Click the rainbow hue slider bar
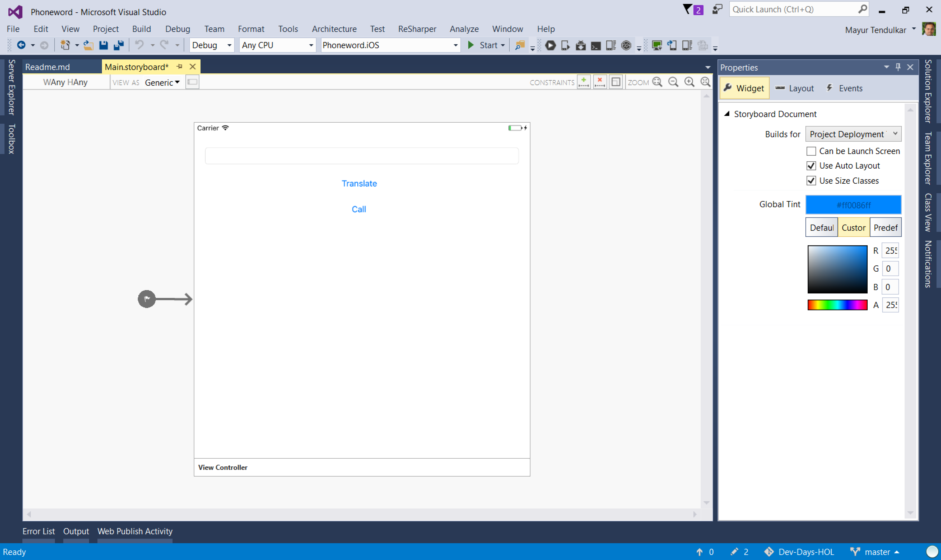Screen dimensions: 941x560 (x=837, y=305)
